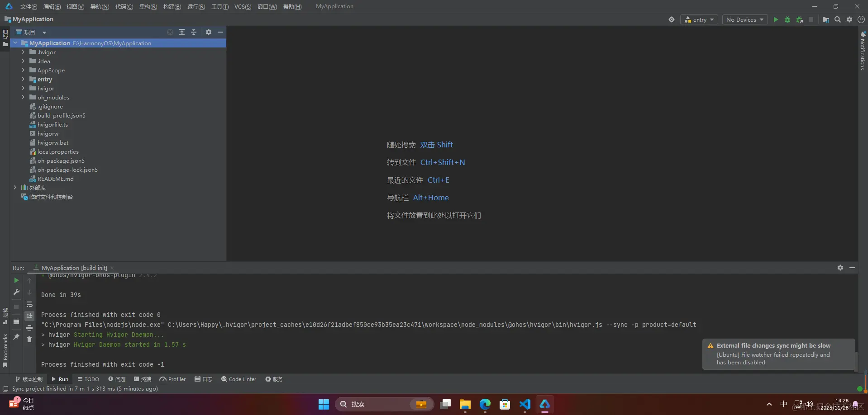
Task: Toggle the Bookmarks tool window
Action: tap(5, 350)
